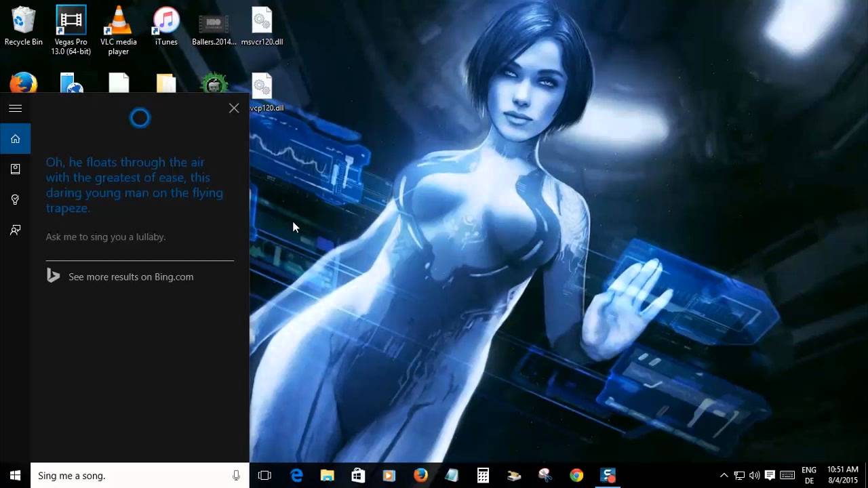Open the Windows Start menu
This screenshot has height=488, width=868.
[x=15, y=475]
